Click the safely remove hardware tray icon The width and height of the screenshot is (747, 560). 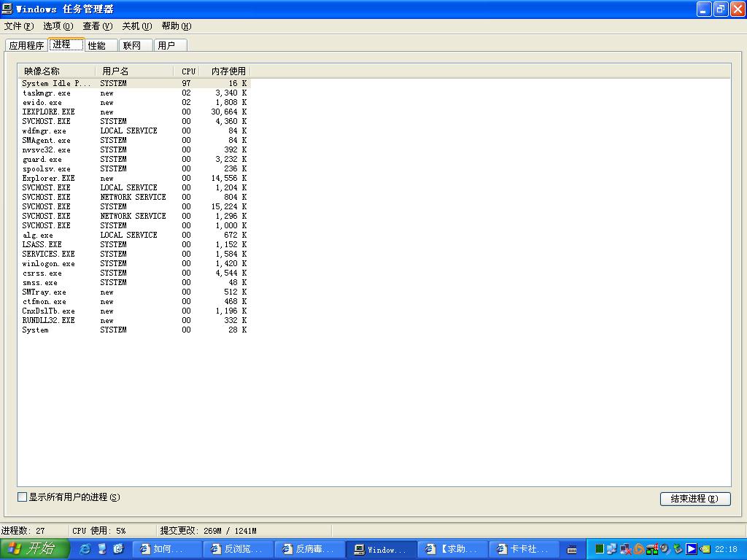click(x=678, y=549)
